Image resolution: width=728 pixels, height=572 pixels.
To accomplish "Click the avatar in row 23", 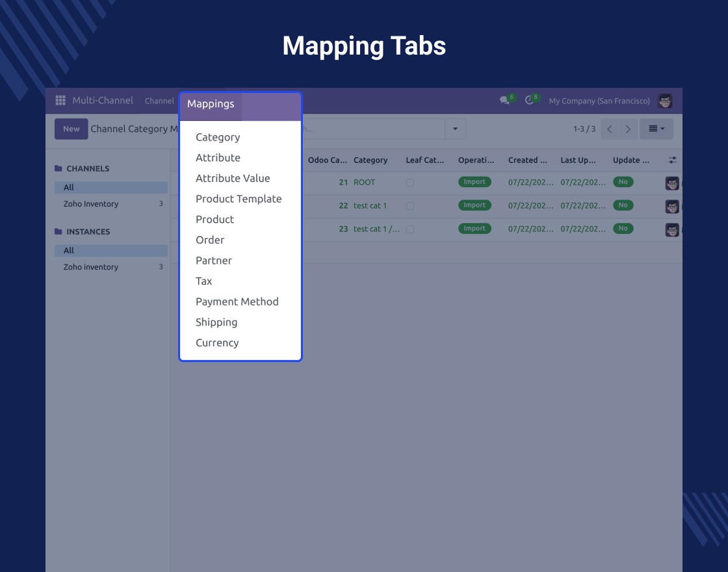I will (672, 229).
